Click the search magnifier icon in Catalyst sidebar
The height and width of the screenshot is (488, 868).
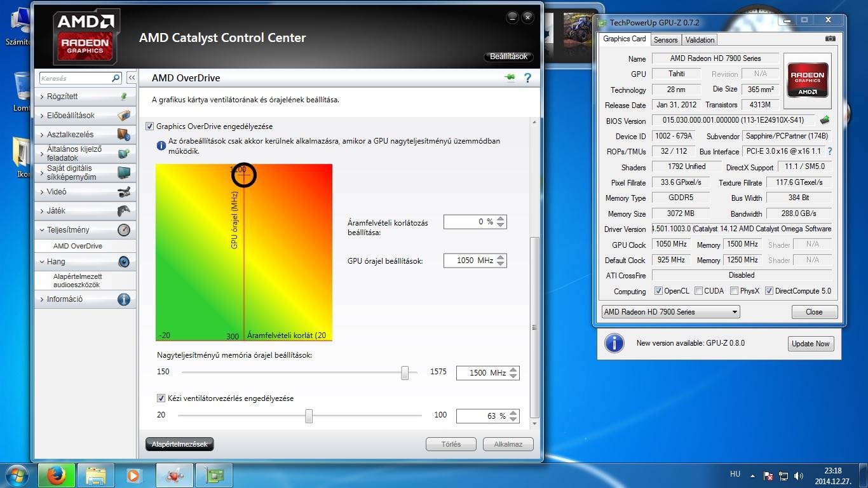(x=116, y=78)
